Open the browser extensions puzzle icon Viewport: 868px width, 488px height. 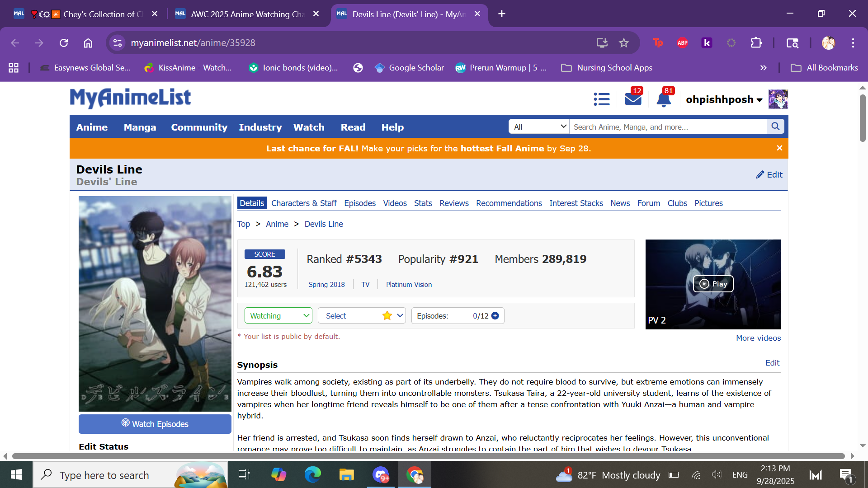point(756,43)
